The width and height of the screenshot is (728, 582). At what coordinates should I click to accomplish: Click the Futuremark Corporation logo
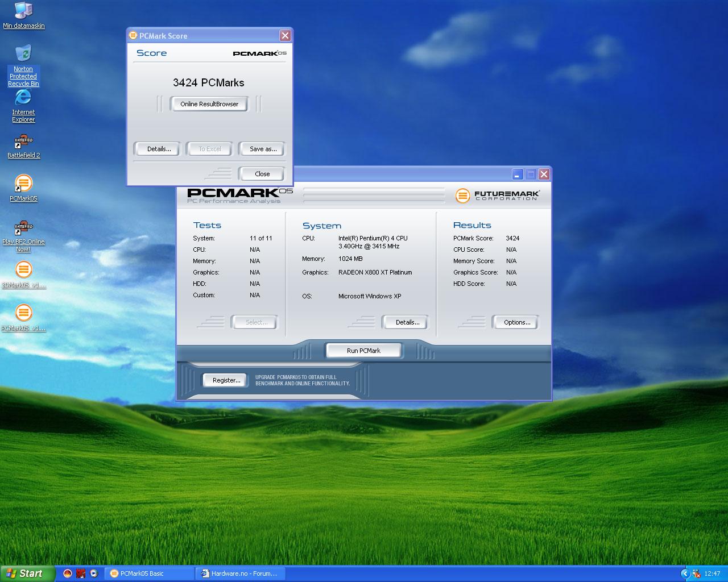pos(498,196)
